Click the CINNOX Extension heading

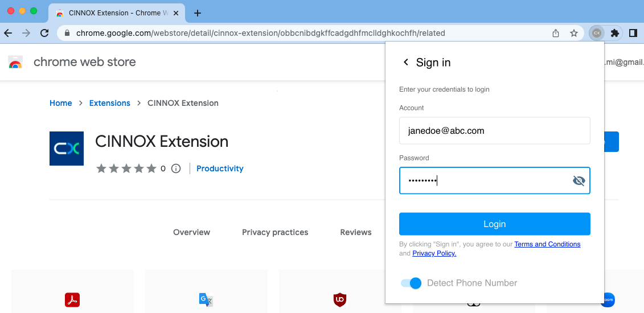click(161, 142)
